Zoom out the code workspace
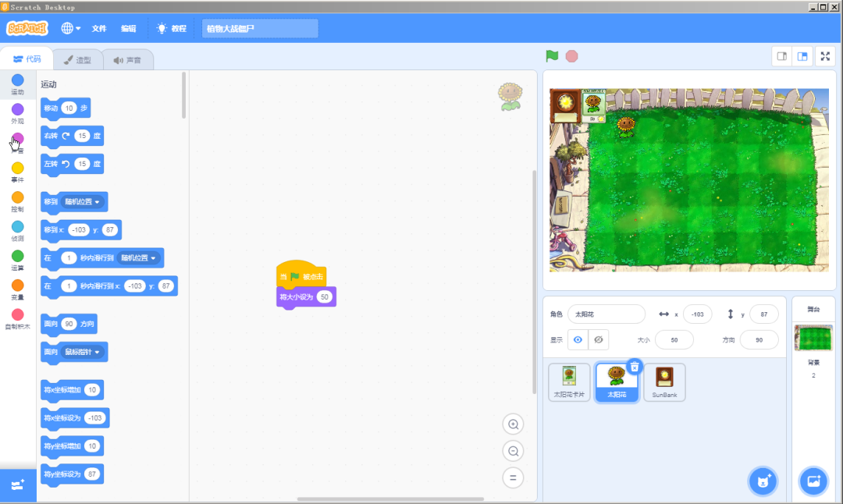The image size is (843, 504). point(513,452)
